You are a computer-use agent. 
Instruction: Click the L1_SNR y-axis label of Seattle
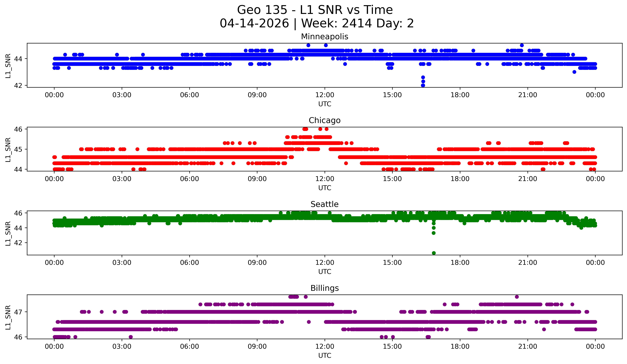coord(8,233)
